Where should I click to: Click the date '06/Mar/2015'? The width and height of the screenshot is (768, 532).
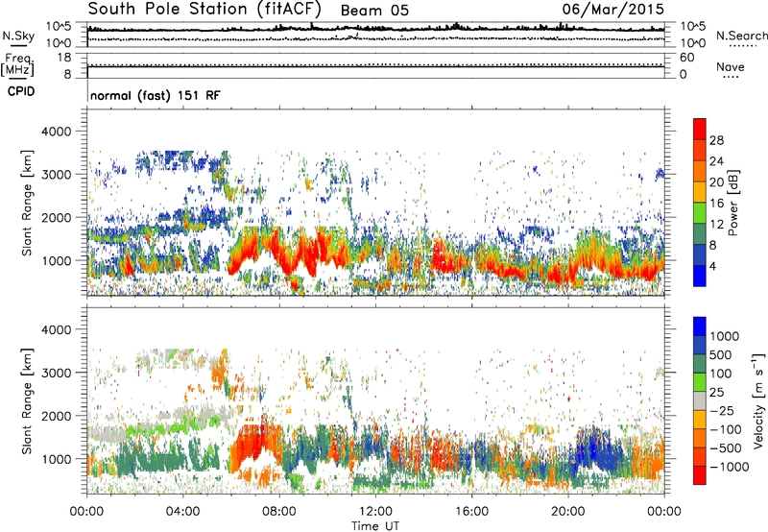[x=612, y=9]
